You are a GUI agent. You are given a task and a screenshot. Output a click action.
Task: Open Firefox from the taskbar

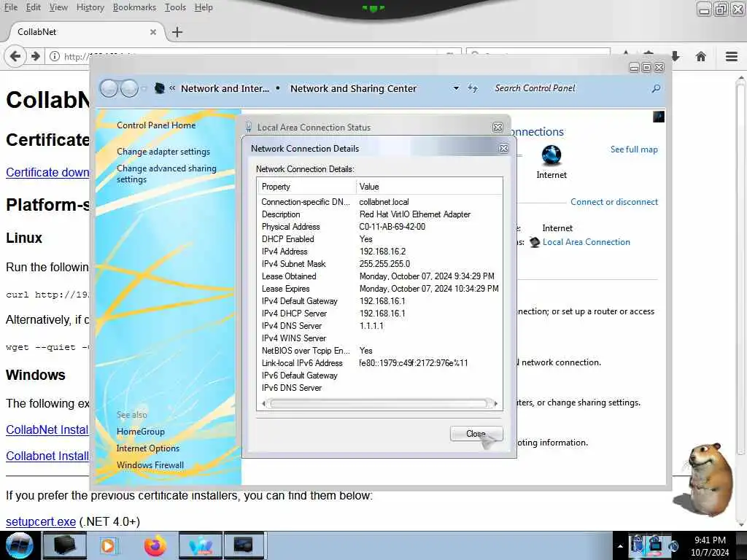[155, 545]
